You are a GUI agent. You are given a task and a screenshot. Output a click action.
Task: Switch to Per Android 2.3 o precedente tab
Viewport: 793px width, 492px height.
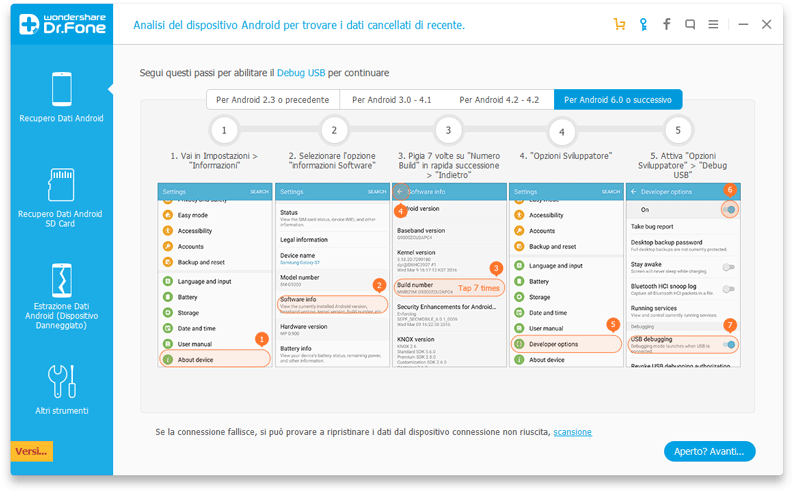click(273, 100)
